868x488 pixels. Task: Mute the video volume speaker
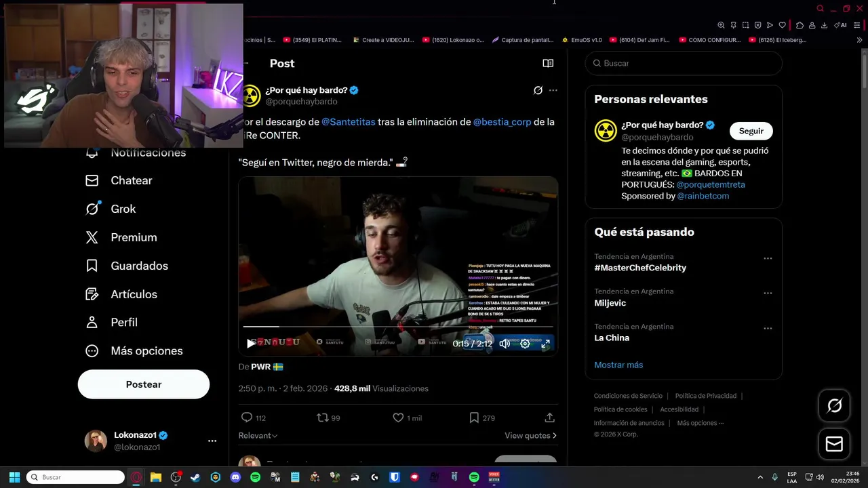click(x=505, y=344)
